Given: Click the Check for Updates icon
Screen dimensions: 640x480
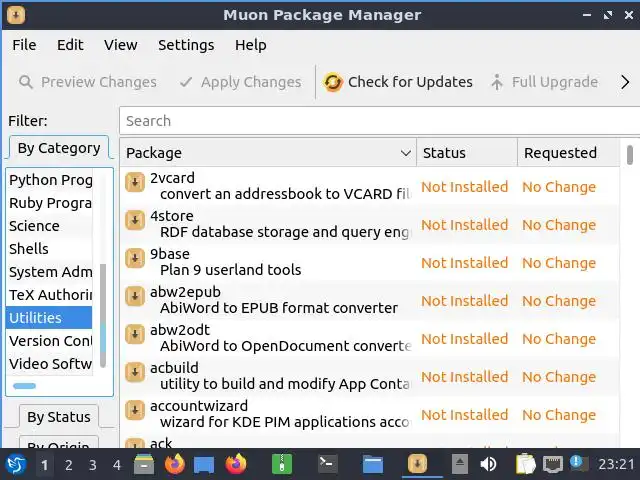Looking at the screenshot, I should [x=334, y=82].
